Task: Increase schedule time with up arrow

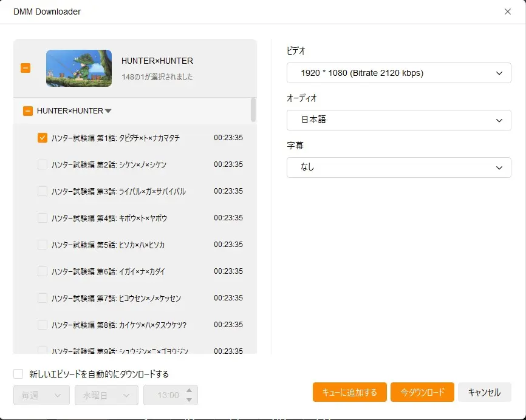Action: pyautogui.click(x=189, y=390)
